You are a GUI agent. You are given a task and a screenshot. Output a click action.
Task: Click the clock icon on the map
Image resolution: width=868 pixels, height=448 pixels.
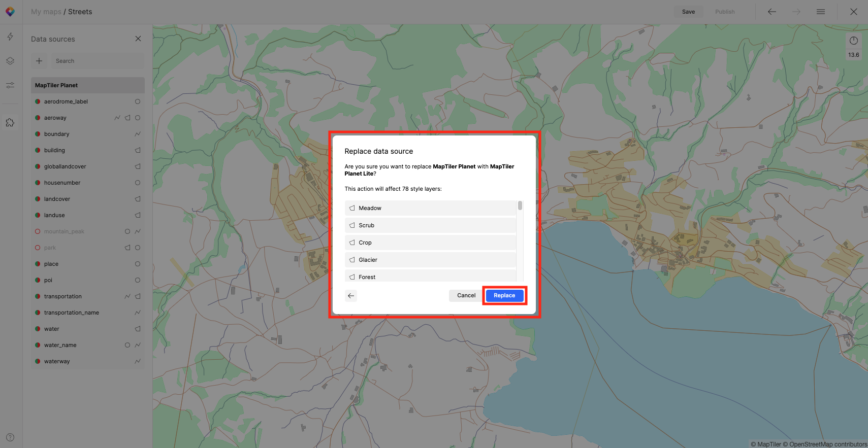pos(854,41)
